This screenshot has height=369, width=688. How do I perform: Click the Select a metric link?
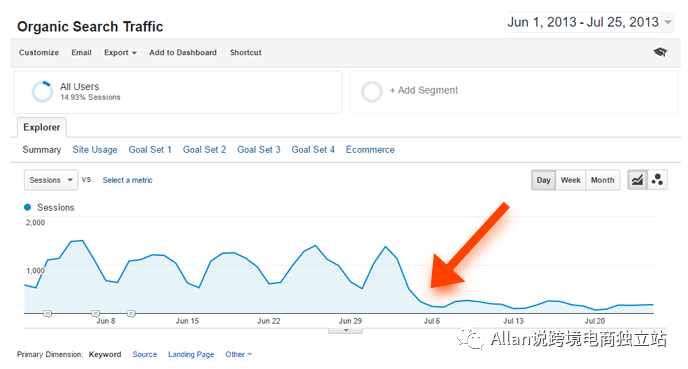click(x=127, y=180)
